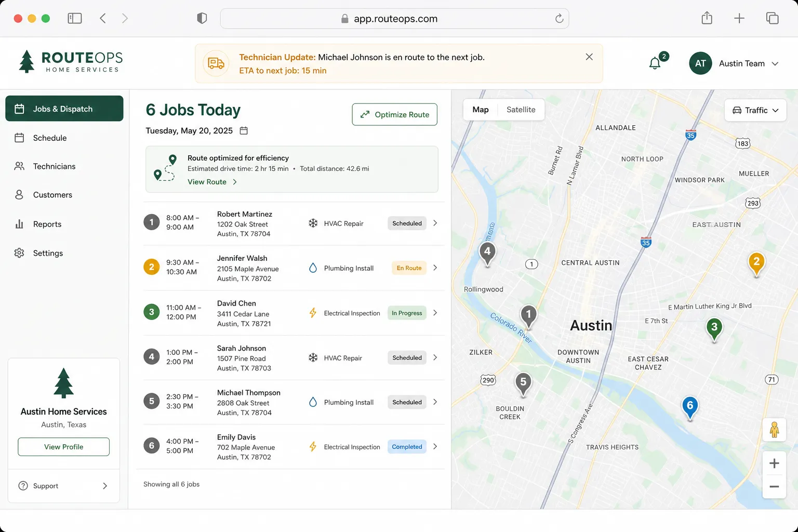This screenshot has height=532, width=798.
Task: Select gray map pin 1
Action: click(528, 317)
